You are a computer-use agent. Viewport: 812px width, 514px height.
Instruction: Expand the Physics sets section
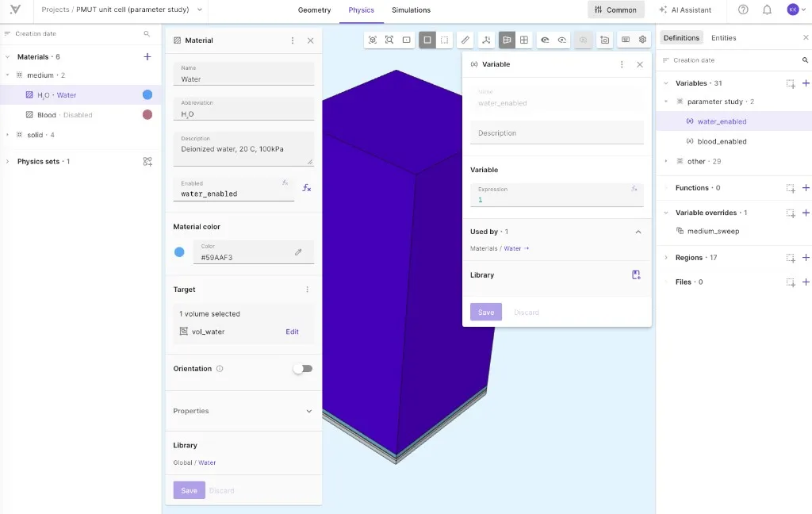point(7,162)
